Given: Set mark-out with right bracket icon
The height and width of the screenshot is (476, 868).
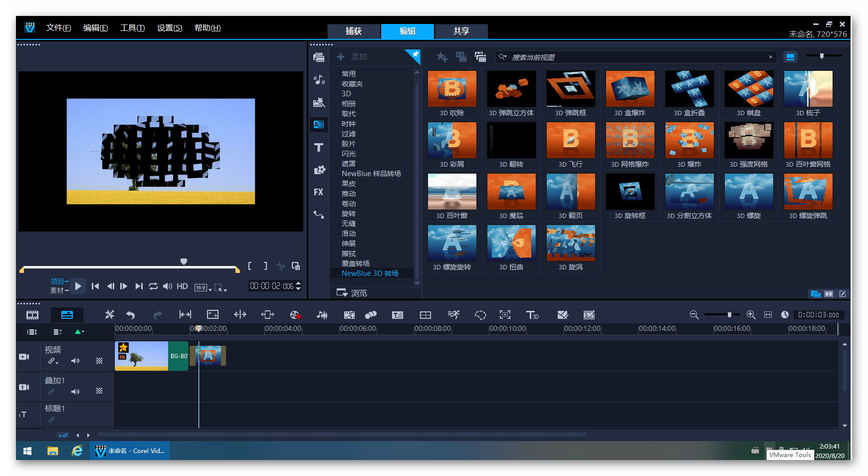Looking at the screenshot, I should pyautogui.click(x=265, y=266).
